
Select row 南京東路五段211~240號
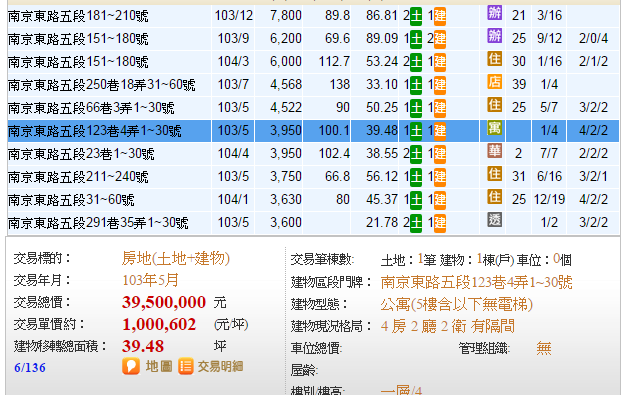coord(313,177)
